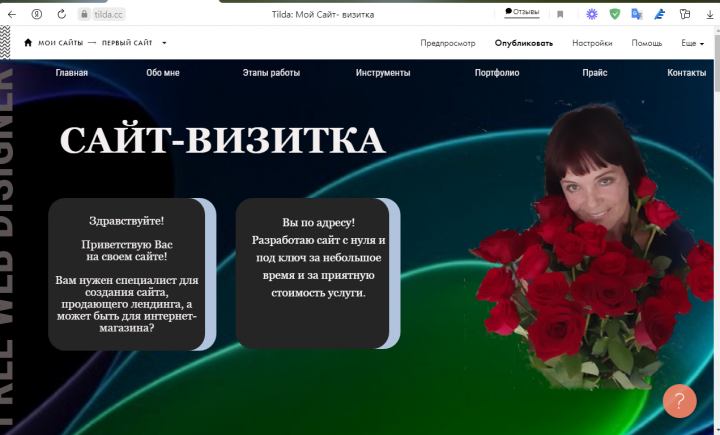Click Опубликовать to publish

pos(523,43)
